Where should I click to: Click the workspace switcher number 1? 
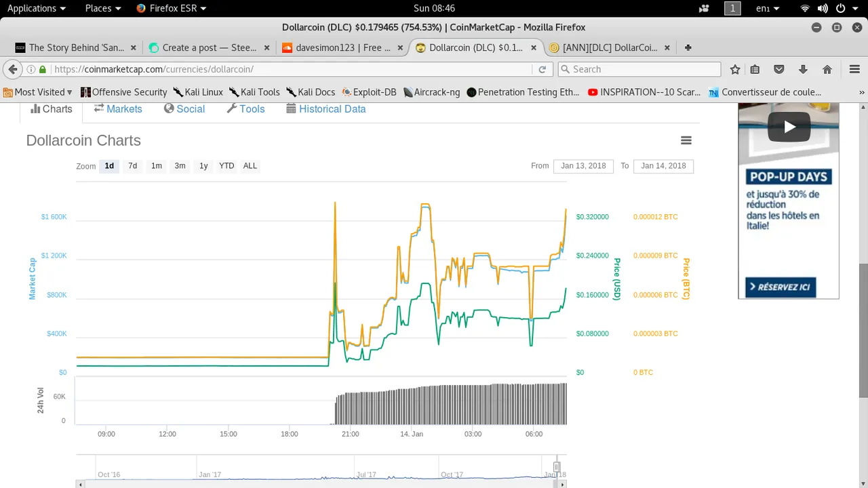732,8
